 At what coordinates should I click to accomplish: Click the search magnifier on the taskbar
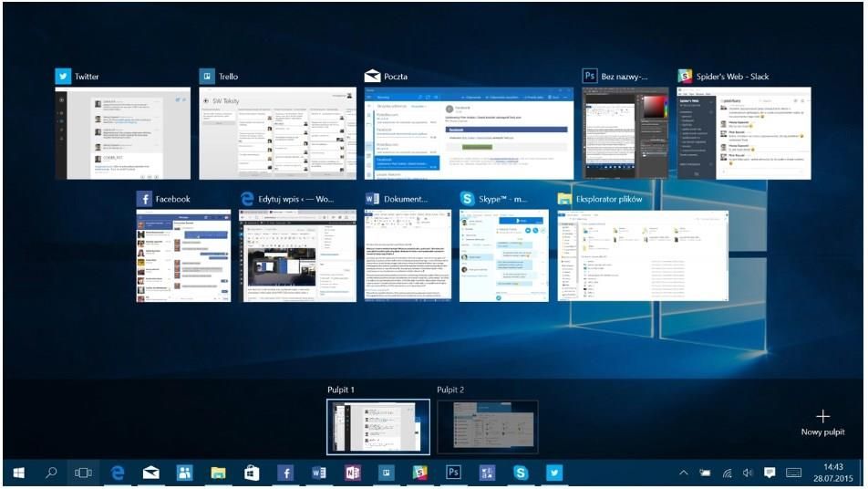pos(51,473)
